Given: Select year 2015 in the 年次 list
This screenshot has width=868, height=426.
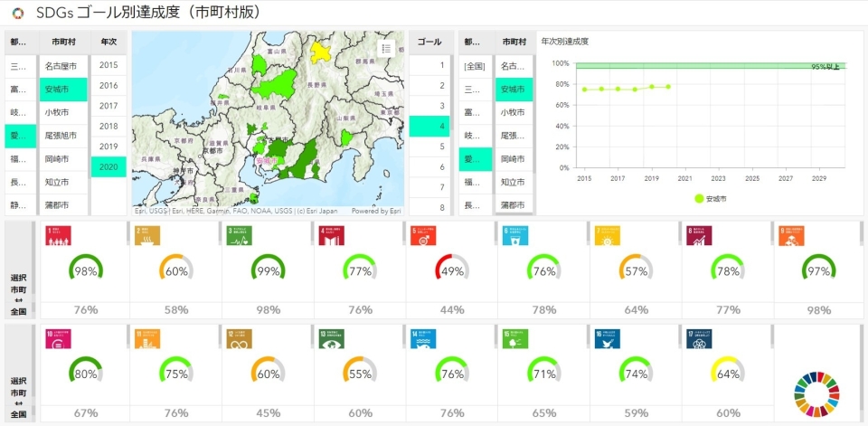Looking at the screenshot, I should (108, 65).
